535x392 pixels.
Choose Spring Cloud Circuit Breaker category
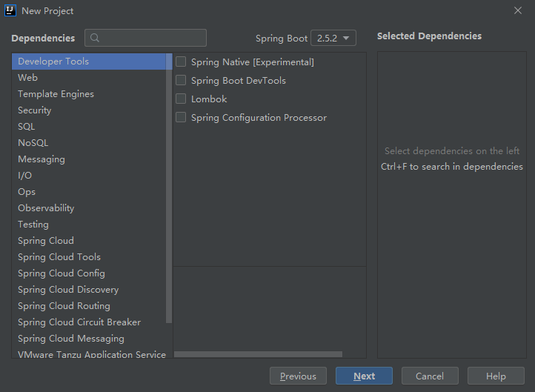click(89, 322)
